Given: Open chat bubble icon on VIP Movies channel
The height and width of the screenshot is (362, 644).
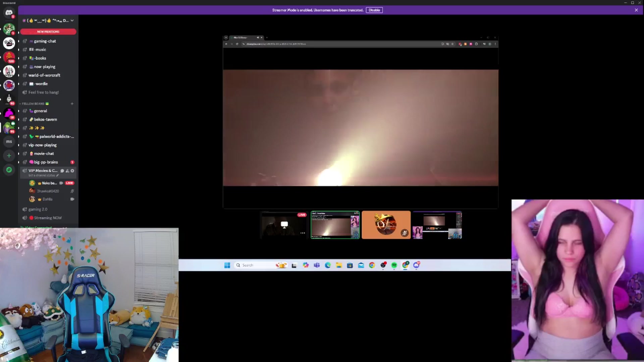Looking at the screenshot, I should coord(62,171).
